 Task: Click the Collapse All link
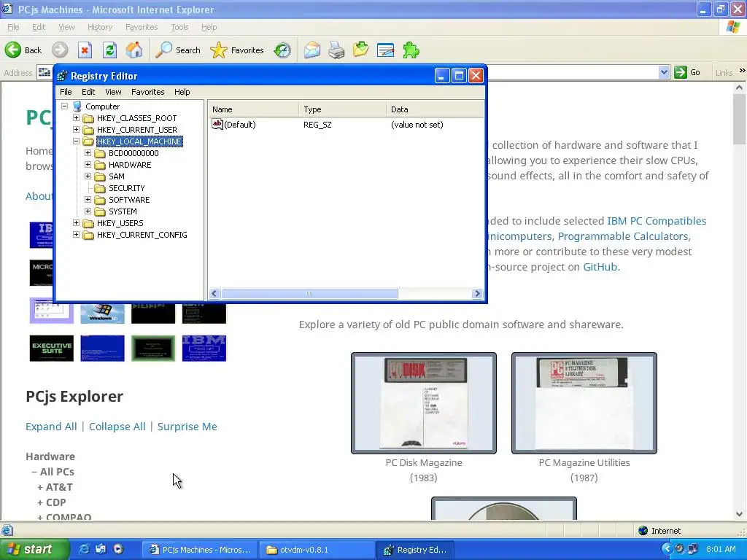pyautogui.click(x=117, y=426)
